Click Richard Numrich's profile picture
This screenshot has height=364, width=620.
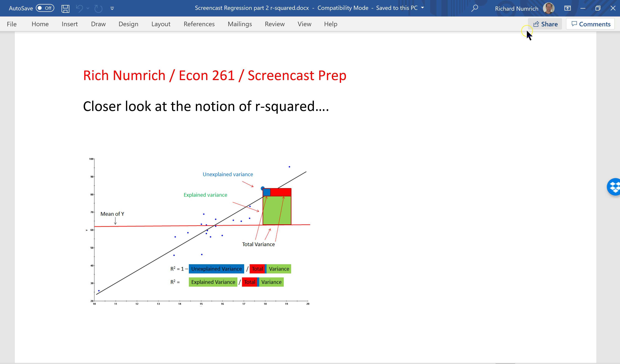point(549,8)
